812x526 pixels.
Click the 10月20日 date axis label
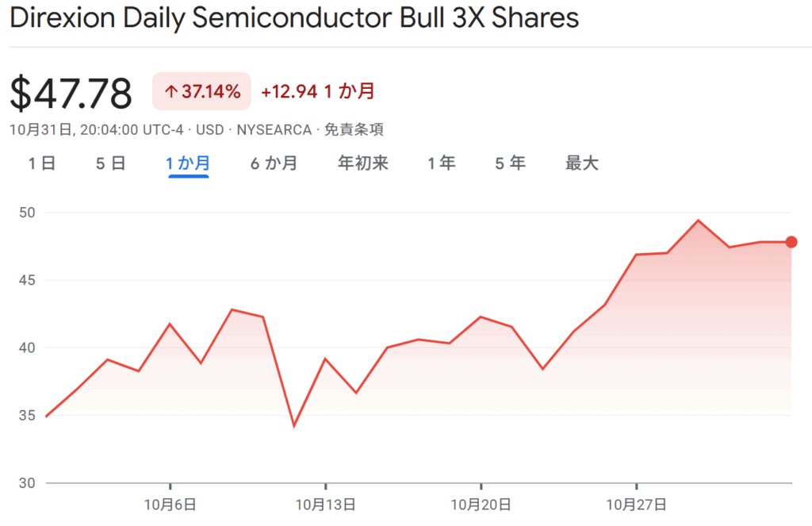(481, 505)
